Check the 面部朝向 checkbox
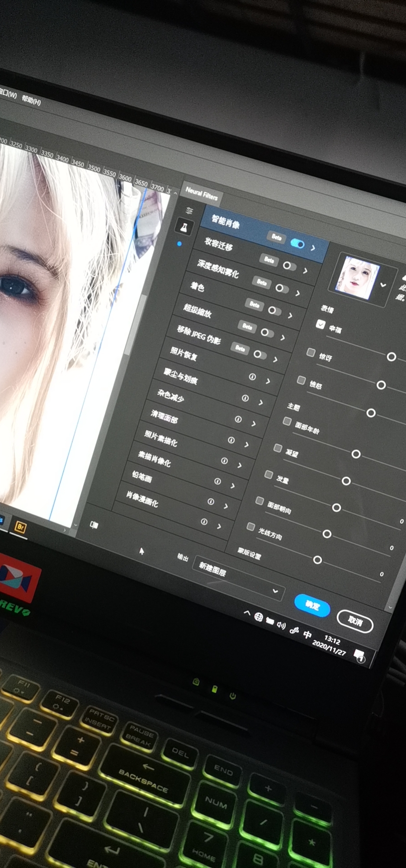Viewport: 406px width, 868px height. [260, 500]
